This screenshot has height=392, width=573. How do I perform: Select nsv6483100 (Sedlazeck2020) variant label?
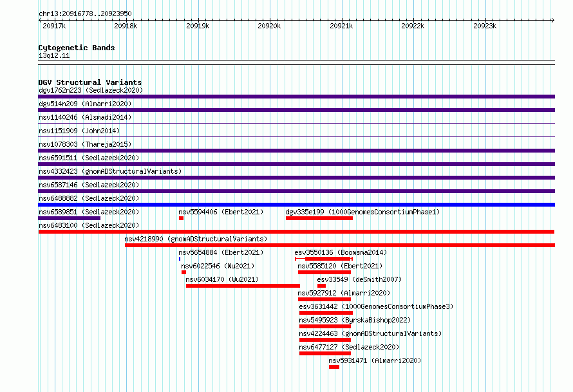[89, 225]
